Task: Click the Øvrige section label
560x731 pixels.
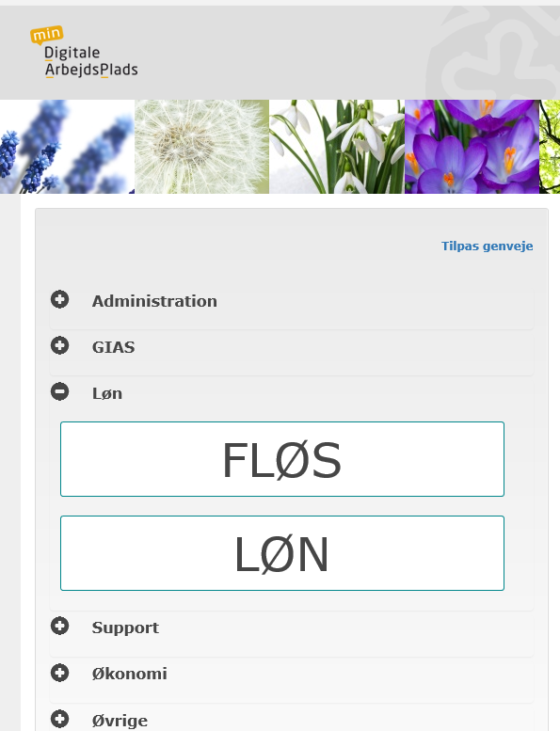Action: [120, 721]
